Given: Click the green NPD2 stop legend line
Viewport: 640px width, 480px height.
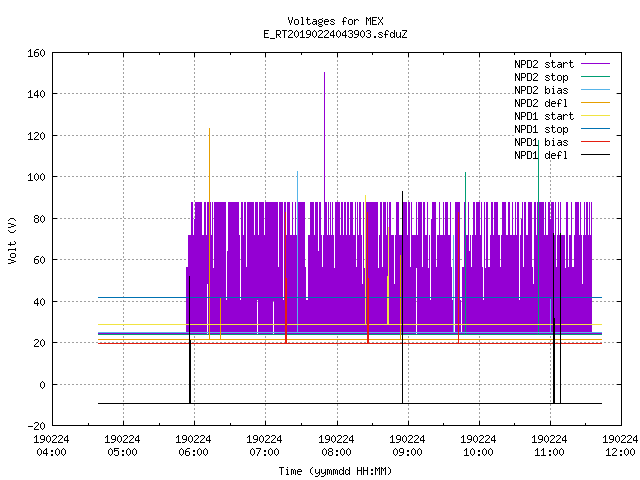Looking at the screenshot, I should coord(595,77).
